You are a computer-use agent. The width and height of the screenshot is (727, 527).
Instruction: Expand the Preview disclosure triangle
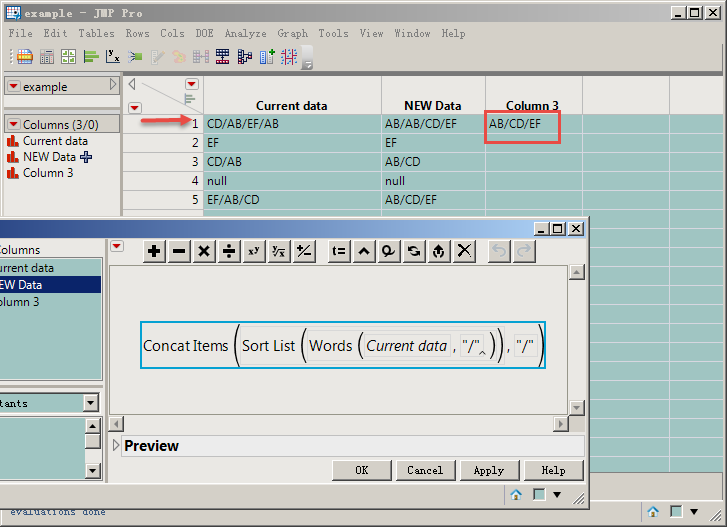pyautogui.click(x=116, y=445)
